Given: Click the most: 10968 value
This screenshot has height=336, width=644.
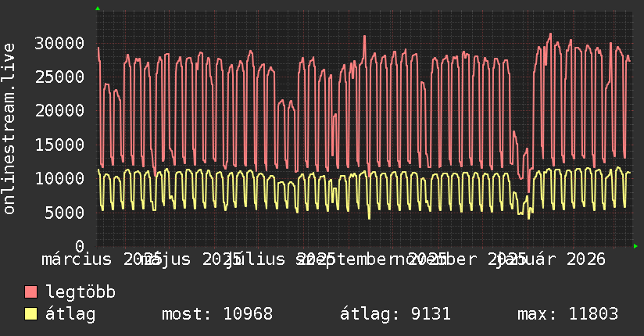Looking at the screenshot, I should click(217, 314).
